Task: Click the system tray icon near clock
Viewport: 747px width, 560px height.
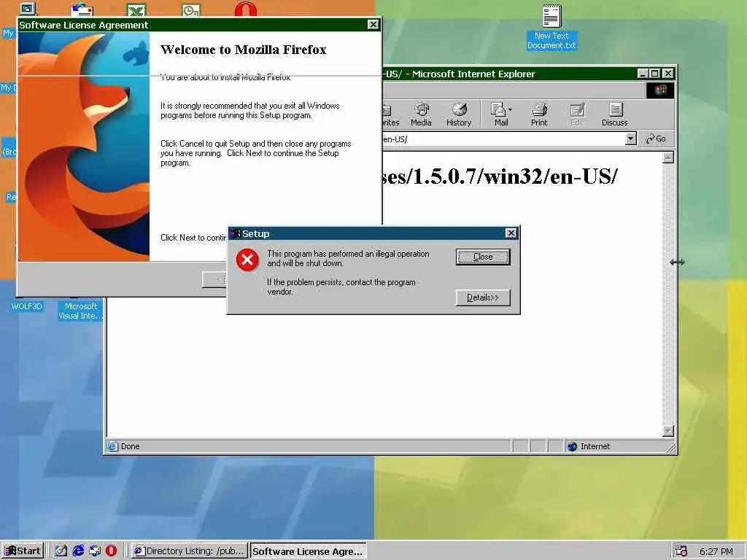Action: coord(681,551)
